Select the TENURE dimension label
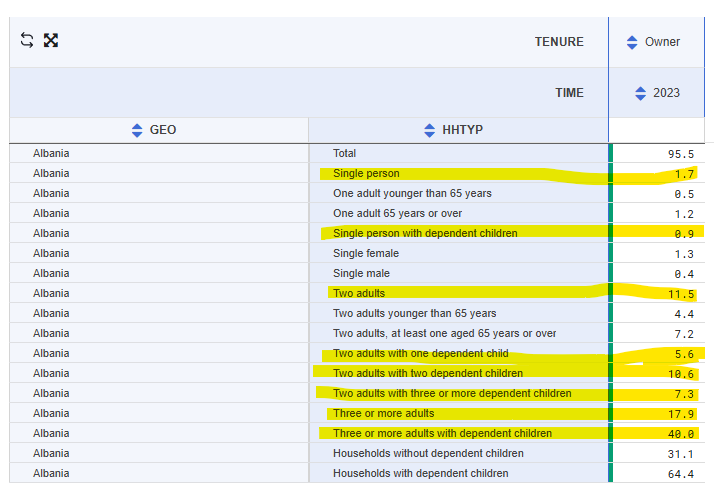The width and height of the screenshot is (714, 492). pos(559,42)
